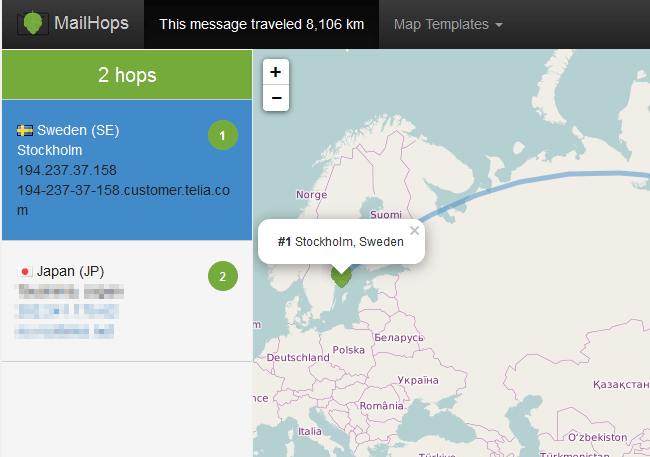Click the MailHops green logo icon
This screenshot has width=650, height=457.
(x=33, y=24)
